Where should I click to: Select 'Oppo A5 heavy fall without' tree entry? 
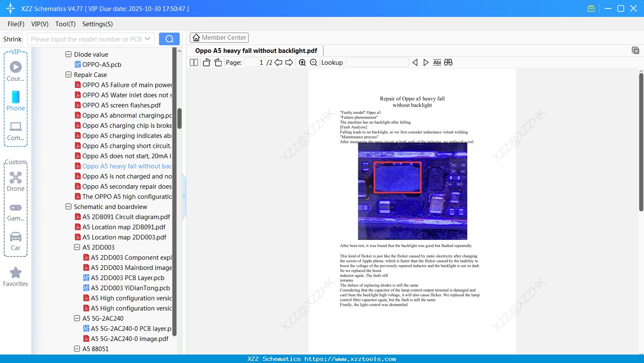(x=123, y=166)
